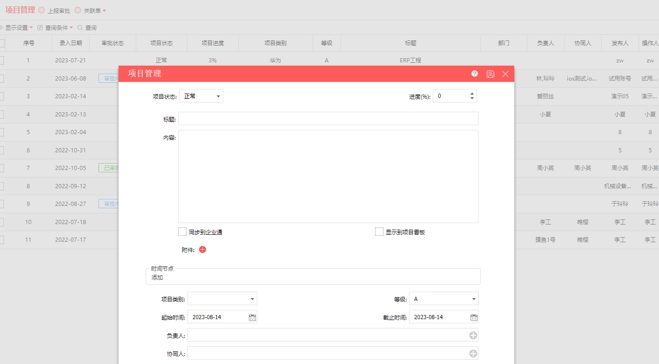Tick the select-all checkbox in table header
The image size is (659, 364).
tap(2, 43)
